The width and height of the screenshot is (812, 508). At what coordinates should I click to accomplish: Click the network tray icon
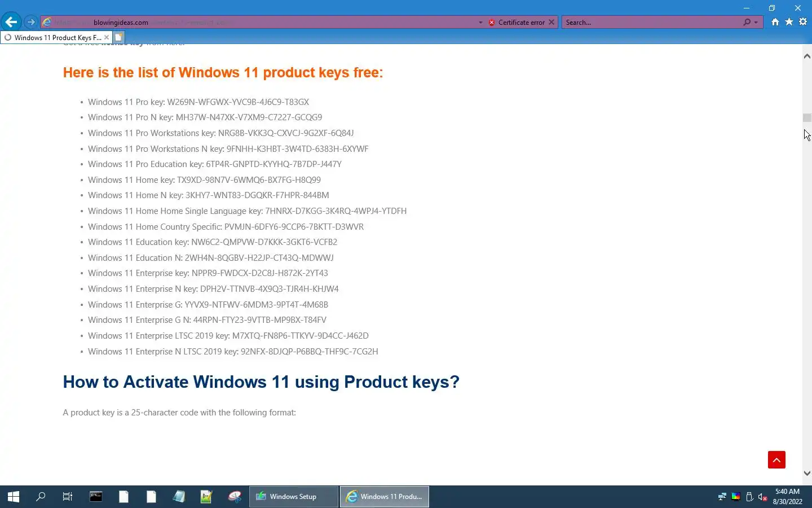pos(722,497)
